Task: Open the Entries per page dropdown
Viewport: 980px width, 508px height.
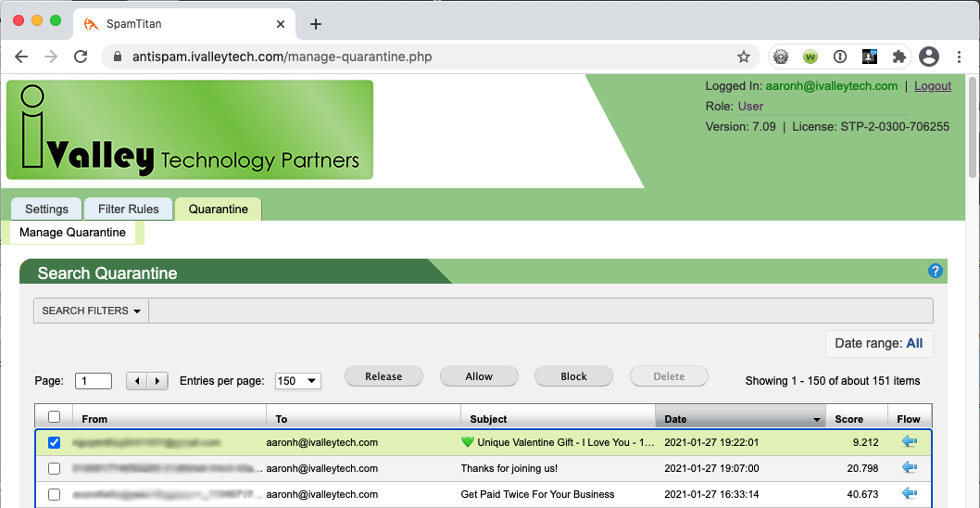Action: click(298, 380)
